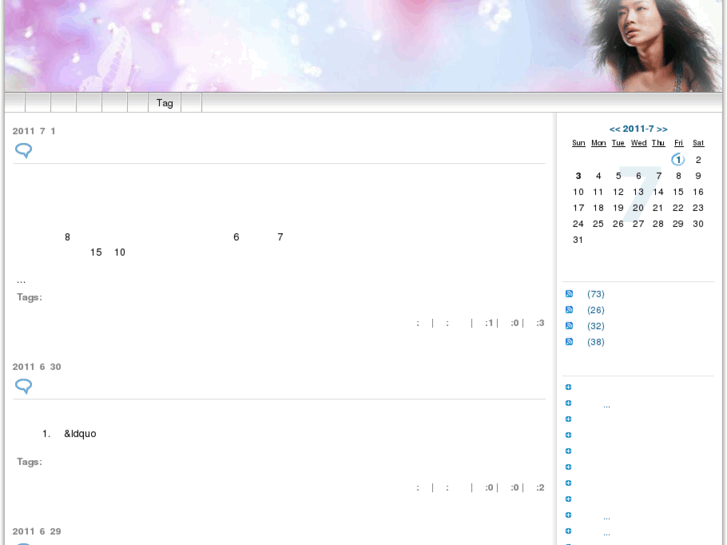Click RSS icon beside the (73) category

[569, 294]
